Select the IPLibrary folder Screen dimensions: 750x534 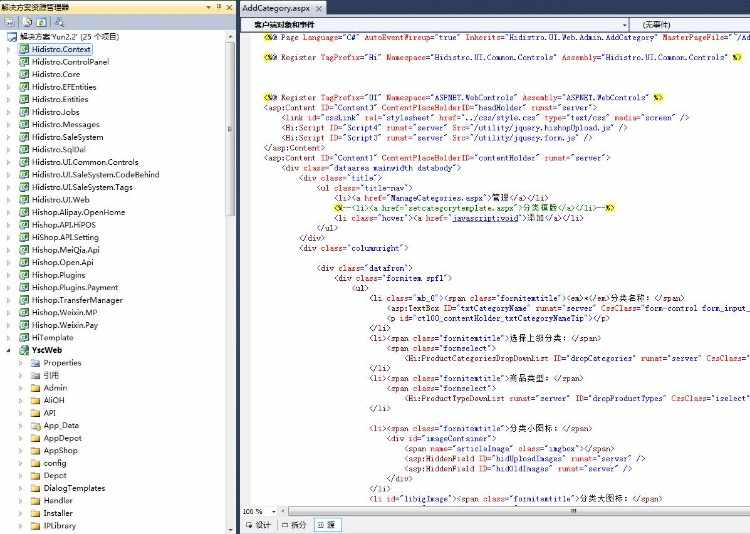click(60, 525)
